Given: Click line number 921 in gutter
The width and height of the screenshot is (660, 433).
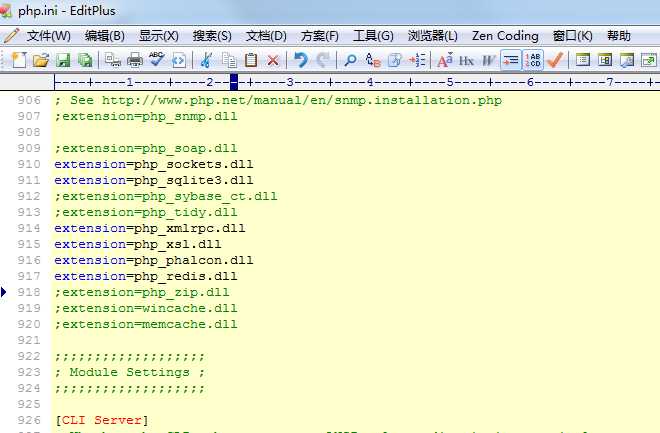Looking at the screenshot, I should click(29, 340).
